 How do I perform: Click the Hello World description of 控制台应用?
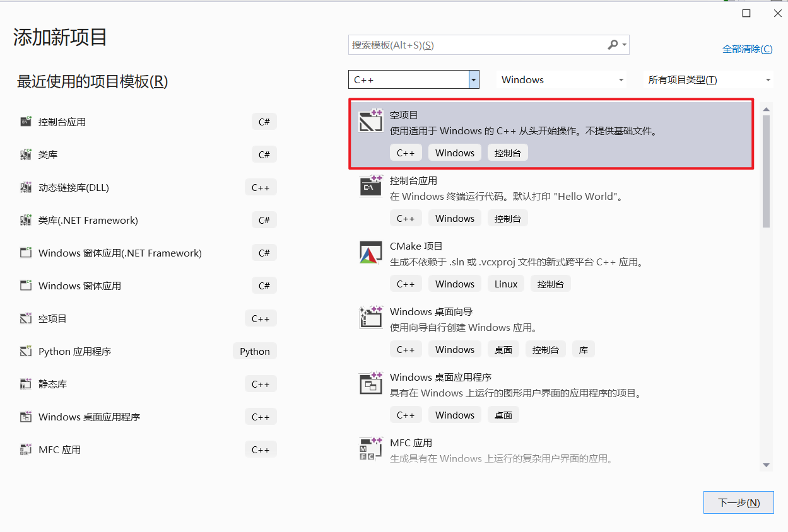click(x=507, y=196)
